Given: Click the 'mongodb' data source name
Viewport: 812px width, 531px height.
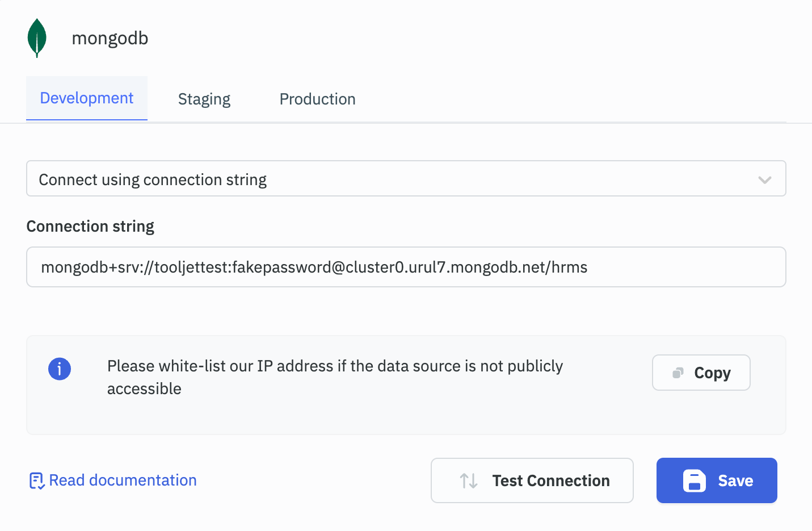Looking at the screenshot, I should coord(110,38).
